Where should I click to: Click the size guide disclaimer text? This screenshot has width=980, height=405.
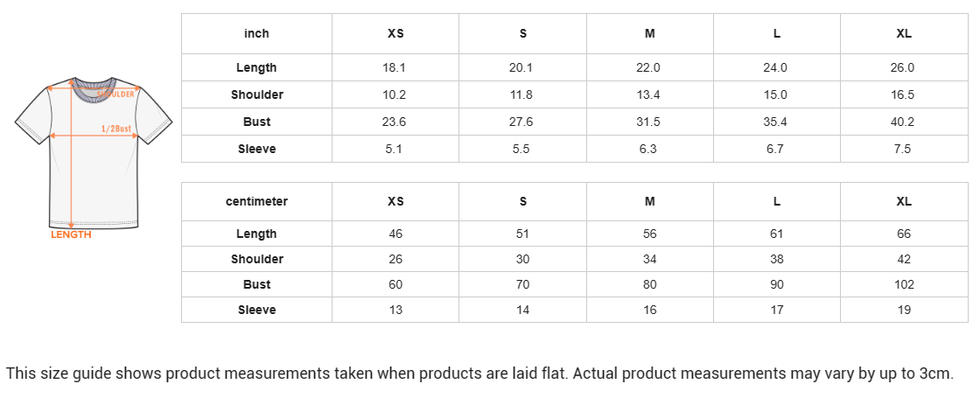point(480,374)
